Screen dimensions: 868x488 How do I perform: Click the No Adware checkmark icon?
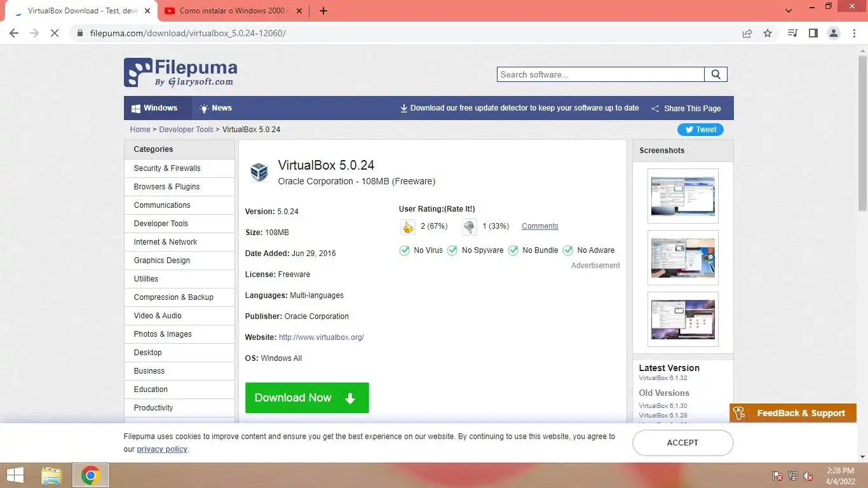tap(567, 250)
